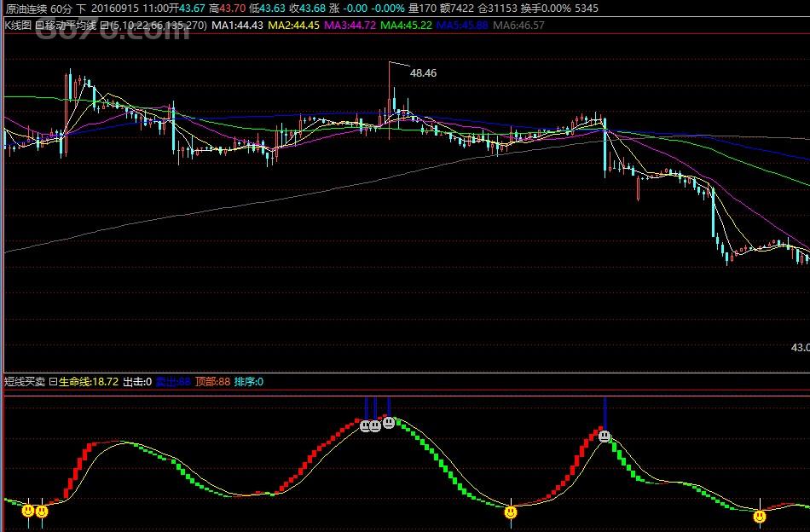Click the -0.00% change value
Screen dimensions: 810x532
(x=388, y=9)
